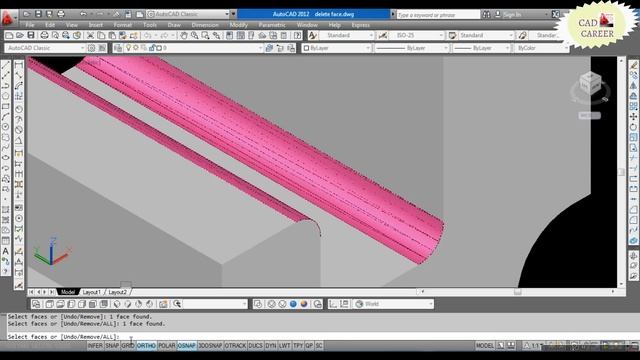Image resolution: width=640 pixels, height=360 pixels.
Task: Switch to Layout2 tab
Action: click(x=118, y=292)
